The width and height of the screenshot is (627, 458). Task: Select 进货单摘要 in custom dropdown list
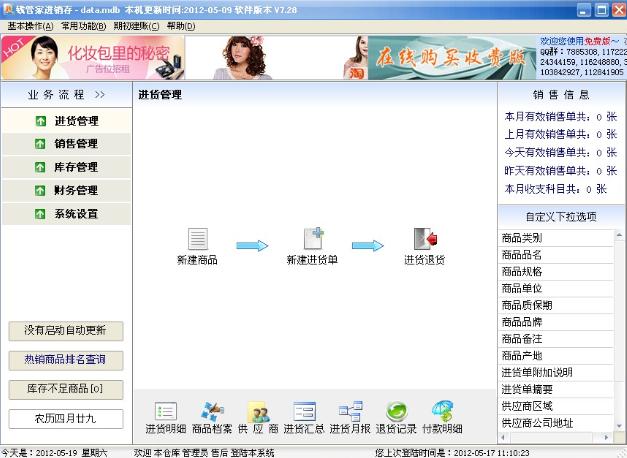[x=556, y=390]
